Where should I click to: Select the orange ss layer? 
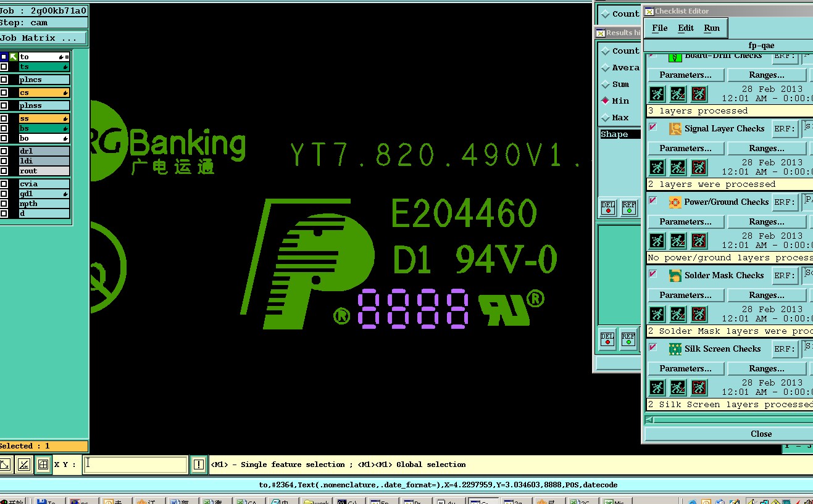44,118
